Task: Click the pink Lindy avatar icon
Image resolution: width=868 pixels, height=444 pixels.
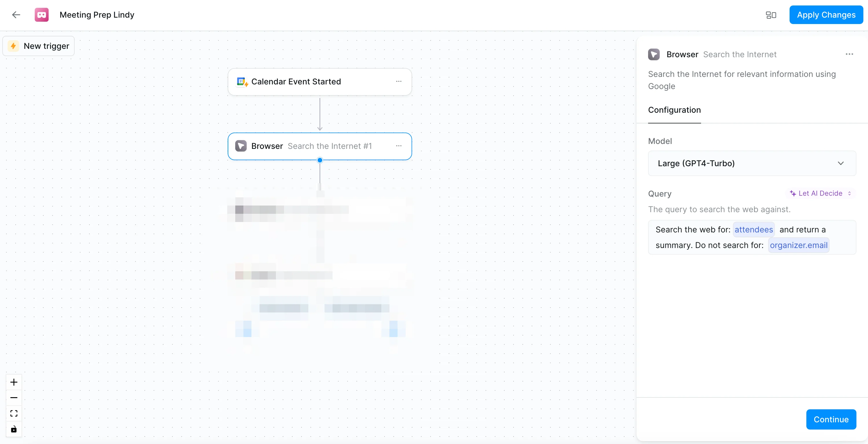Action: coord(41,15)
